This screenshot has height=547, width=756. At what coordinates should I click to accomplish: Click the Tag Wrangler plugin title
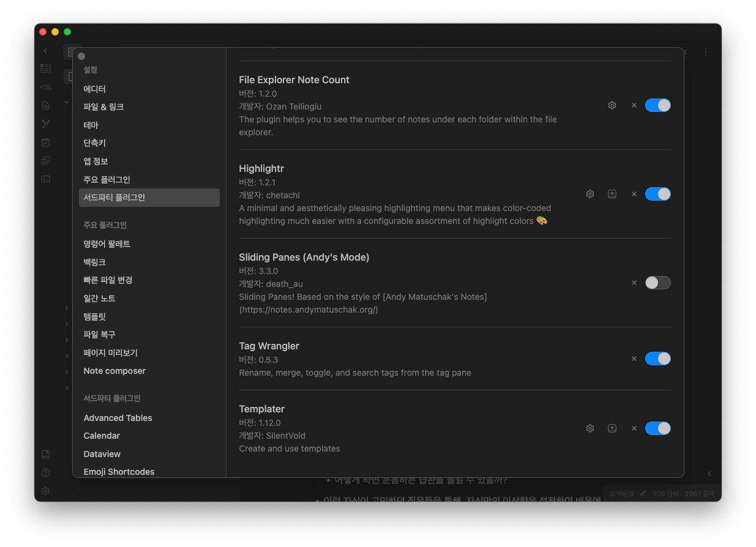269,346
